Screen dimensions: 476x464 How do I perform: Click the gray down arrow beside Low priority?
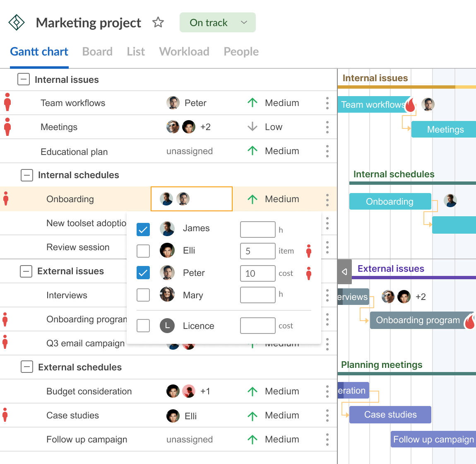pyautogui.click(x=252, y=127)
